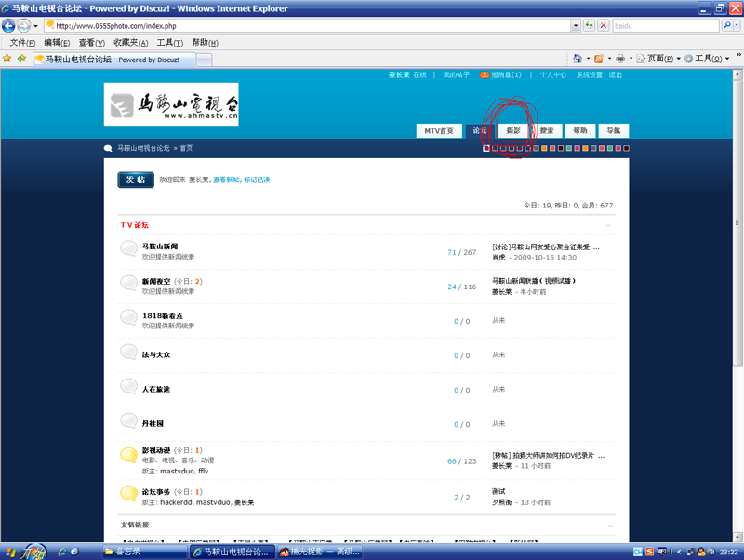The width and height of the screenshot is (744, 560).
Task: Click the IE Home icon
Action: pyautogui.click(x=578, y=59)
